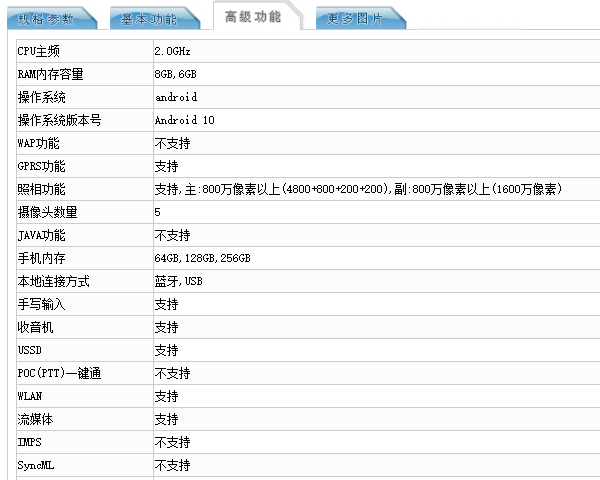Click the Android 10 value
Image resolution: width=600 pixels, height=480 pixels.
pos(184,120)
